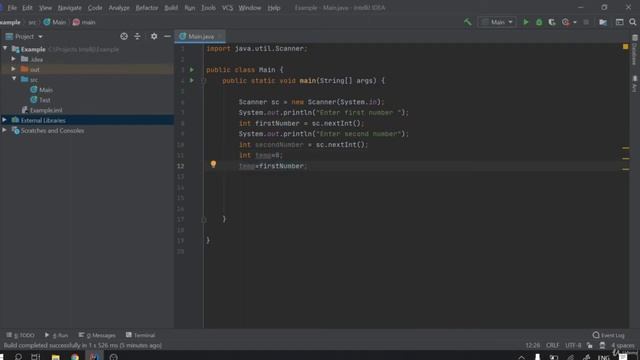
Task: Open File Explorer in taskbar
Action: tap(56, 357)
